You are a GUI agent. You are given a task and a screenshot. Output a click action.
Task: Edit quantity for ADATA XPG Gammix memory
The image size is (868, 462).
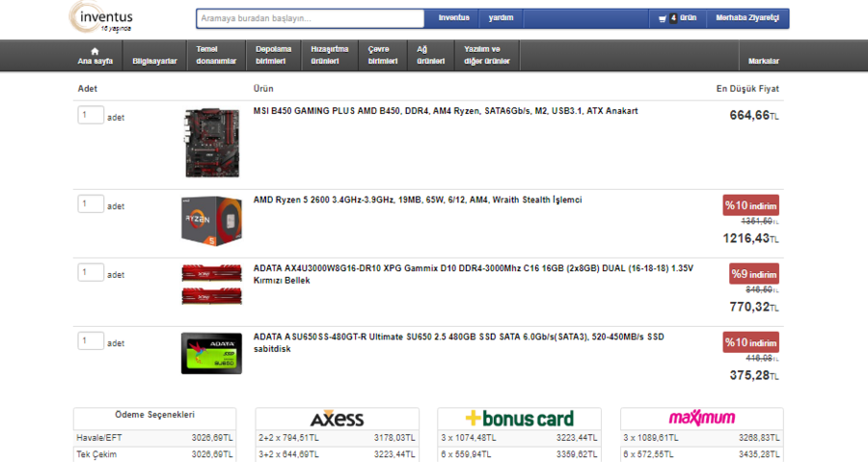pyautogui.click(x=91, y=272)
